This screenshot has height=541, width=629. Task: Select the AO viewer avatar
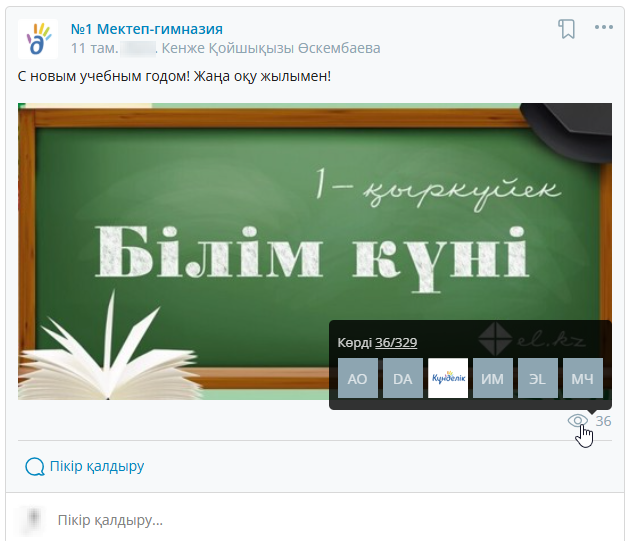coord(358,378)
